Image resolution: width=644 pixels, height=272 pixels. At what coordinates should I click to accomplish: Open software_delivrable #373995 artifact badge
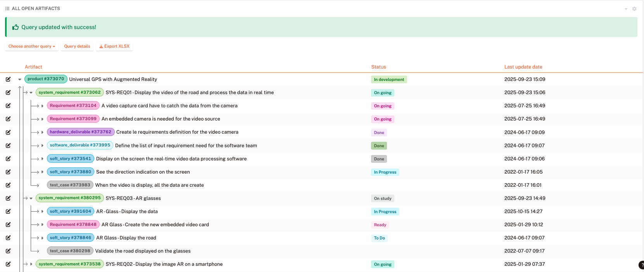pos(80,145)
